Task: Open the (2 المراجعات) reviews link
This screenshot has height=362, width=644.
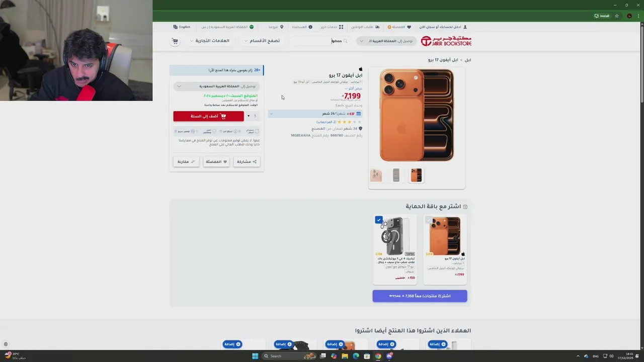Action: (326, 122)
